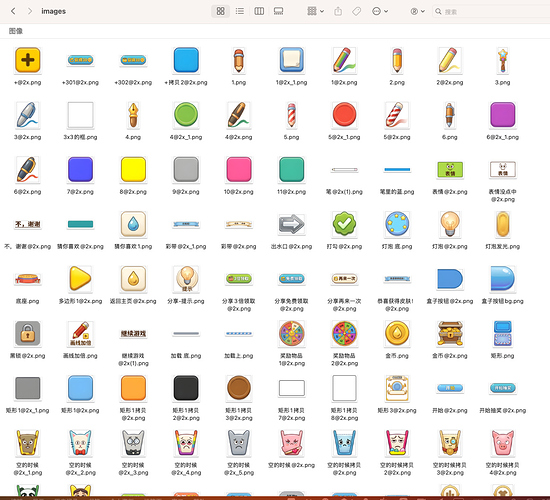Open the more actions ellipsis menu
550x500 pixels.
coord(380,11)
